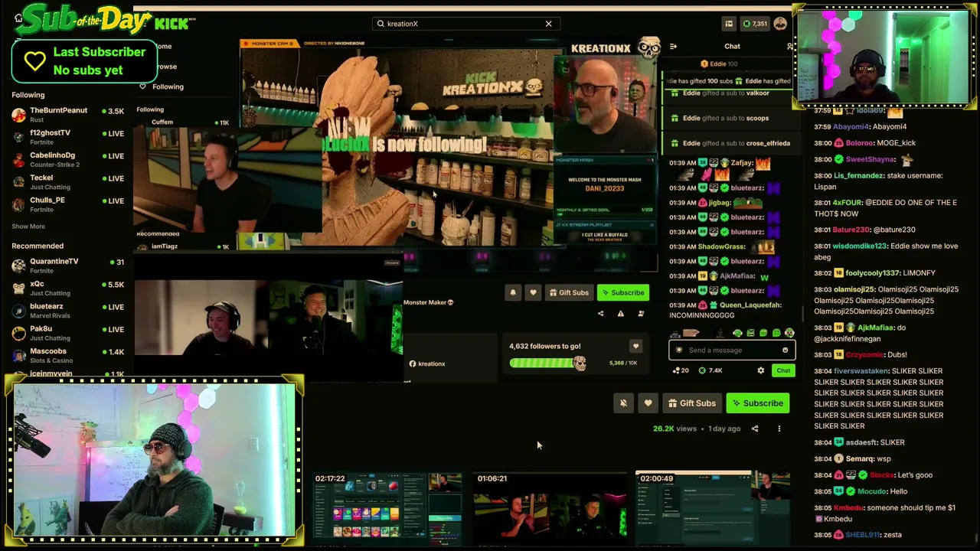Toggle notifications bell beside upper Gift Subs
Viewport: 980px width, 551px height.
(x=513, y=292)
